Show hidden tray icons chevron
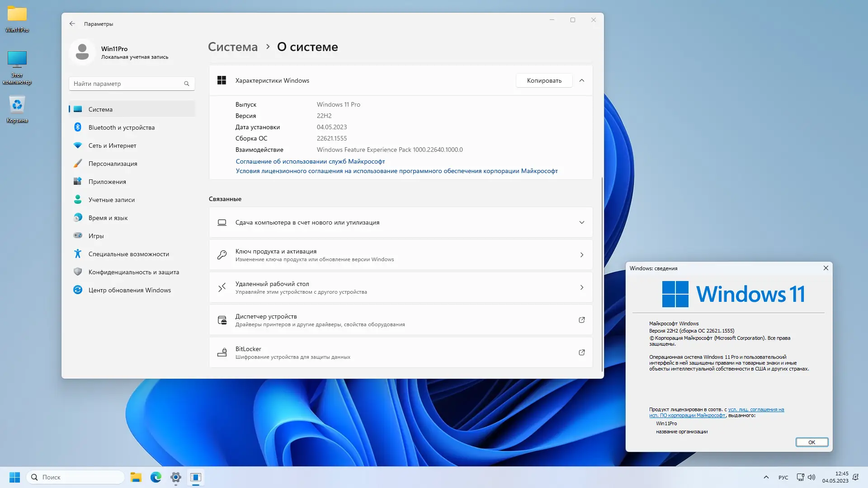 [x=766, y=477]
